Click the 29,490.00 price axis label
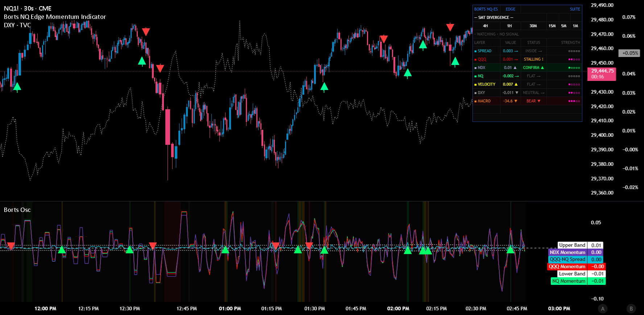 click(602, 5)
